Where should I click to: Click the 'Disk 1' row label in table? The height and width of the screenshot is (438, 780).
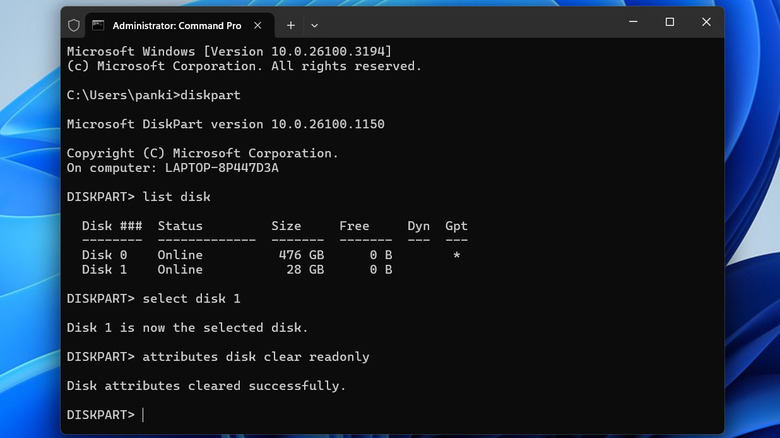point(104,270)
